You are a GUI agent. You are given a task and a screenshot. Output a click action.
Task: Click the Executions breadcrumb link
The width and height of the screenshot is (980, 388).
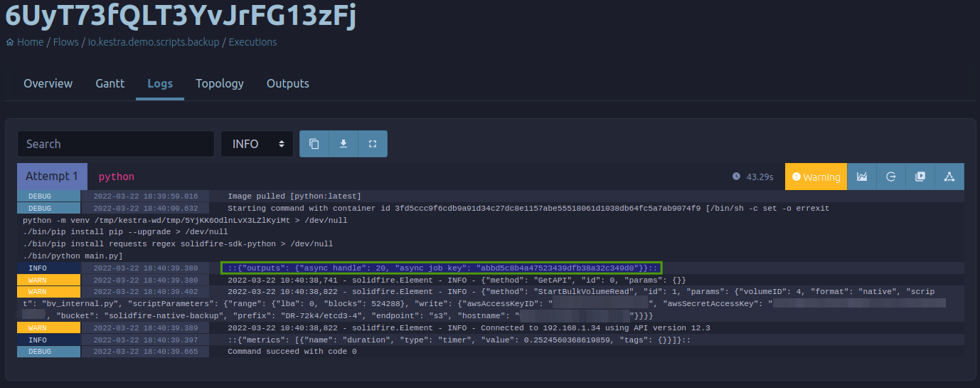click(x=252, y=42)
